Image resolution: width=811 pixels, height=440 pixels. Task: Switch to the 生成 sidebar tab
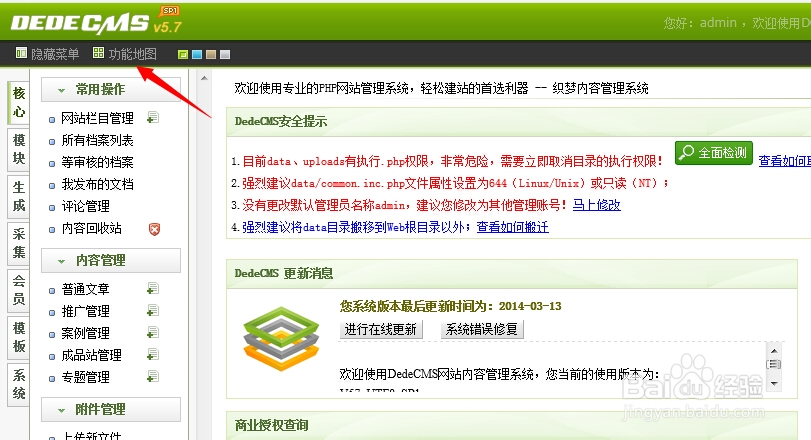[x=19, y=196]
